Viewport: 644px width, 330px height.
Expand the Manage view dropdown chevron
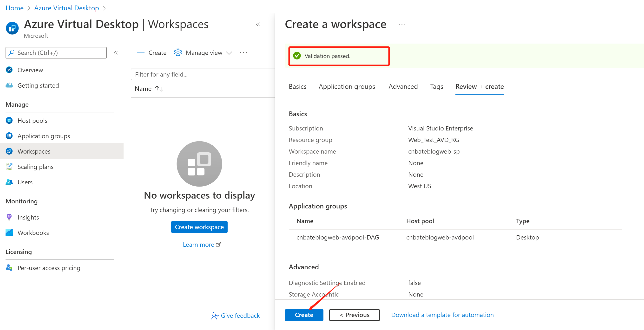229,53
